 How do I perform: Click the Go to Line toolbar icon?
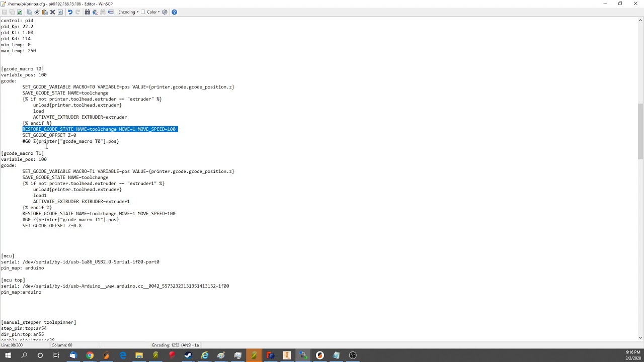(111, 12)
